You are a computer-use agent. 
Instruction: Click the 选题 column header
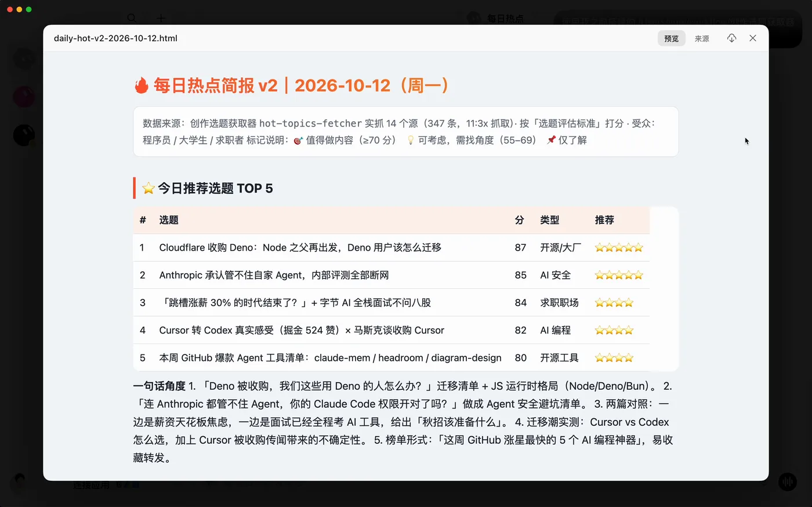pyautogui.click(x=169, y=220)
